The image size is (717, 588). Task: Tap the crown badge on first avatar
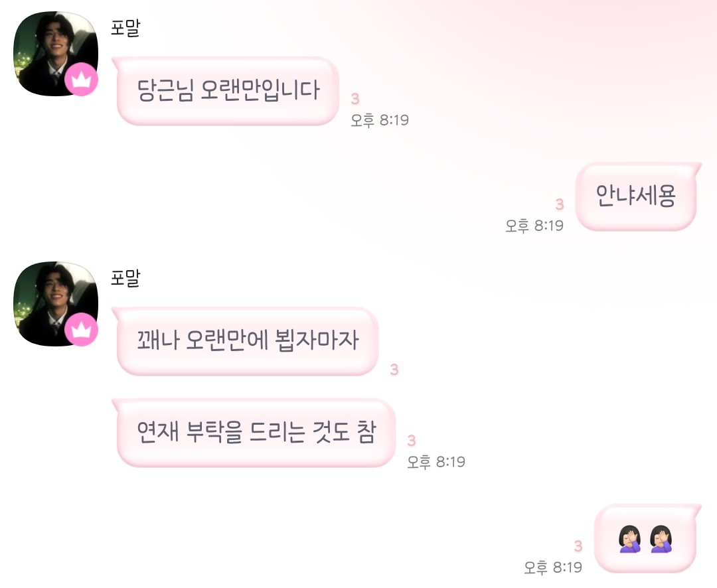[82, 79]
